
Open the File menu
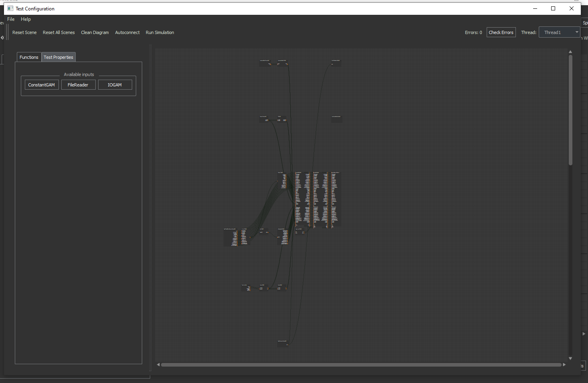tap(10, 19)
